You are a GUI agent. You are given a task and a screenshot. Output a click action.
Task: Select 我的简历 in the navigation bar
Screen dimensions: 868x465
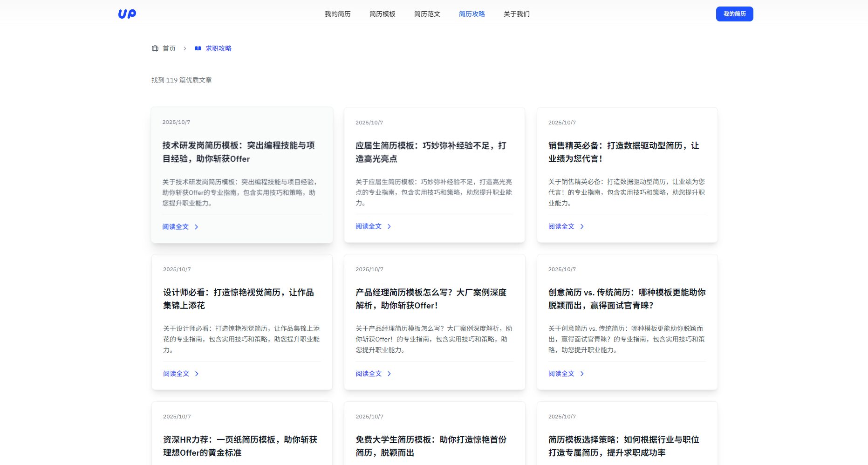337,14
